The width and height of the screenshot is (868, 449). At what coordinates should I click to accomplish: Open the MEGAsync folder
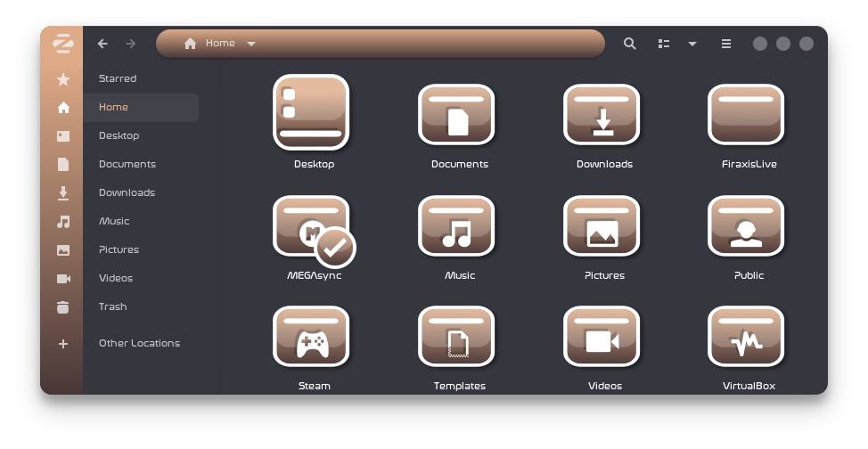coord(311,225)
